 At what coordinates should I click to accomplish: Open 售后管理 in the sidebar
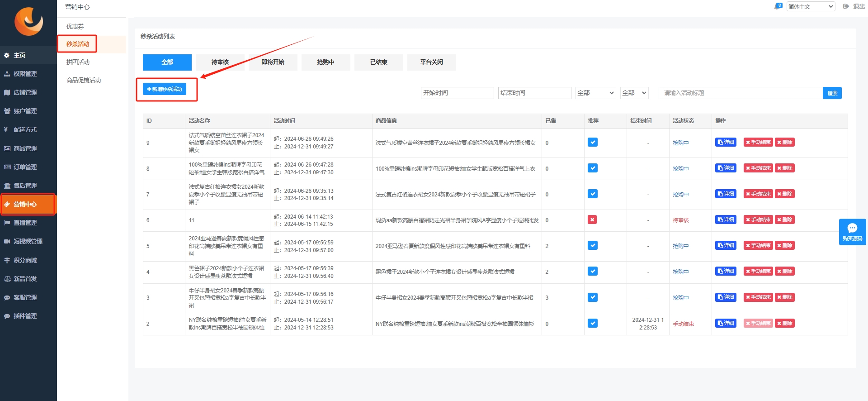[28, 186]
